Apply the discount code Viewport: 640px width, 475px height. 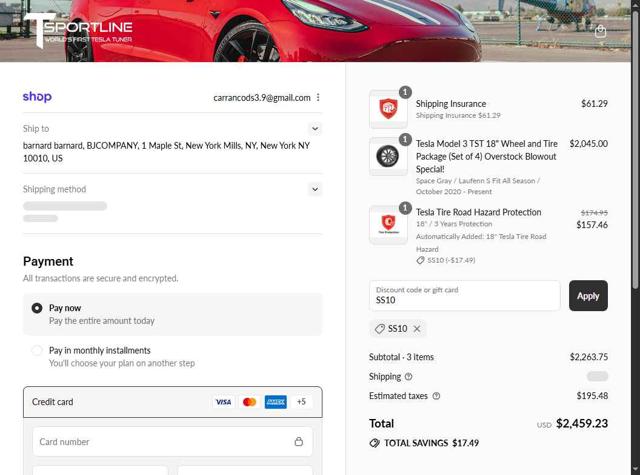(x=588, y=295)
